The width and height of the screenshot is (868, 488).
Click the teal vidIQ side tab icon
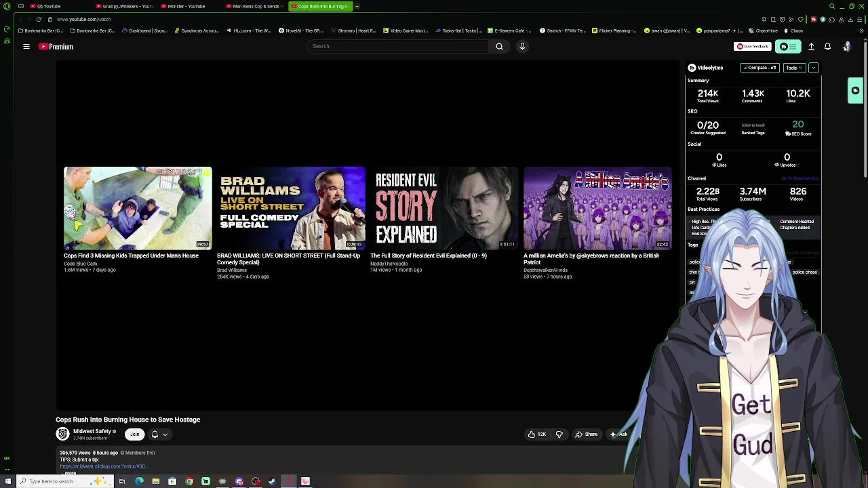tap(856, 91)
